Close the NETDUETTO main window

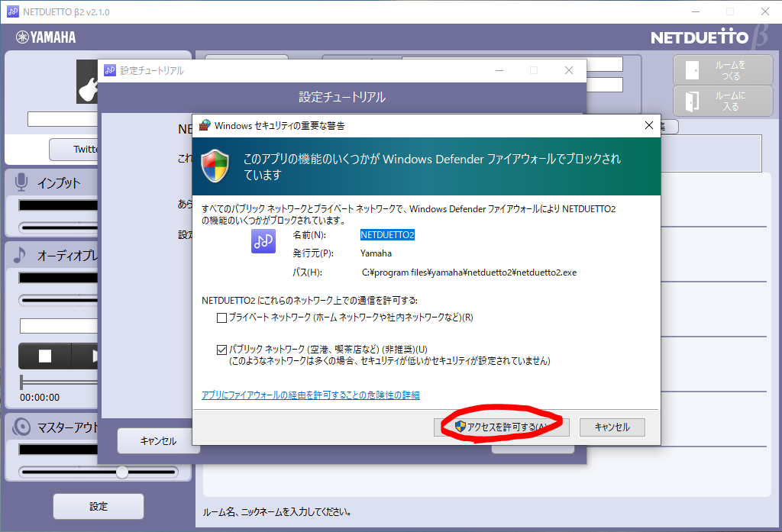pos(765,11)
